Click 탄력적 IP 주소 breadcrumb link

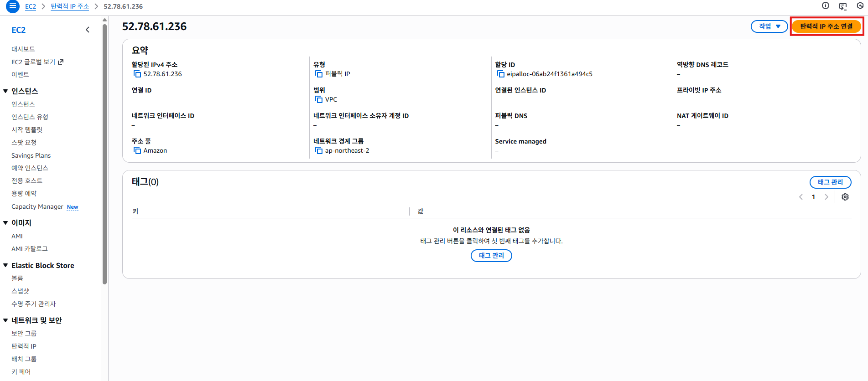[70, 6]
